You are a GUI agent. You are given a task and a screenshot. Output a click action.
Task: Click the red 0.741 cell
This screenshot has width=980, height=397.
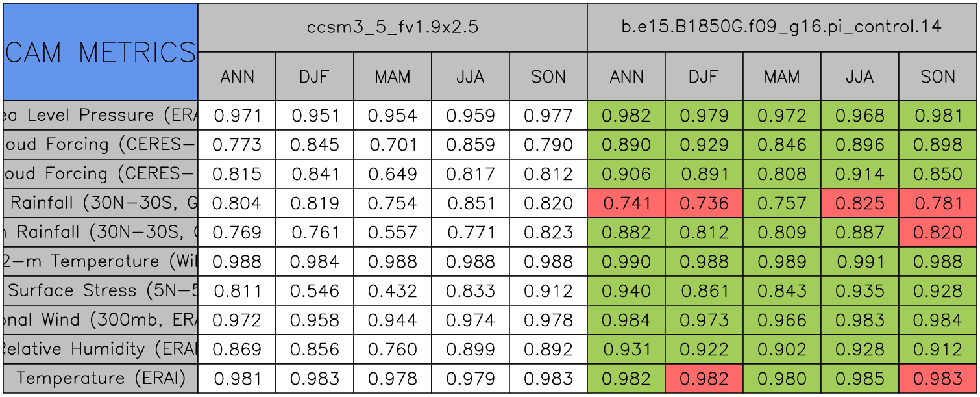(x=626, y=203)
